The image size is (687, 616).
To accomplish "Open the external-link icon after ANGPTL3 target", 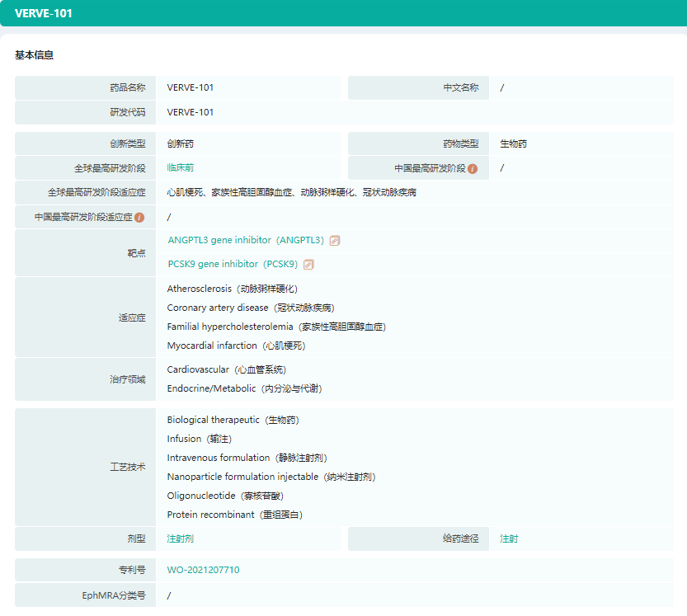I will pos(335,241).
